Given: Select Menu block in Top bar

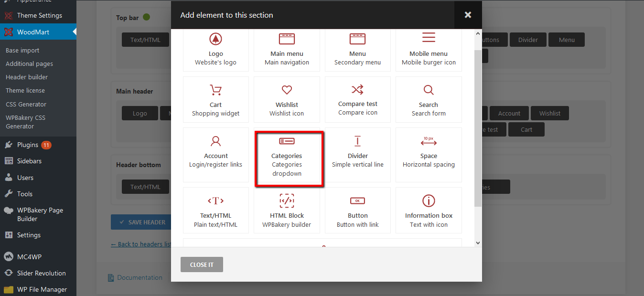Looking at the screenshot, I should pyautogui.click(x=567, y=40).
